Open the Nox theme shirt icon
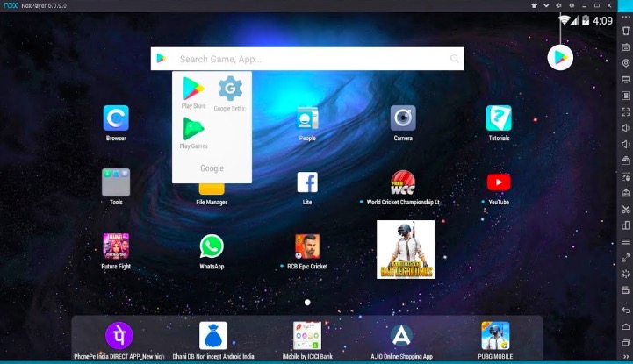633x364 pixels. [534, 5]
